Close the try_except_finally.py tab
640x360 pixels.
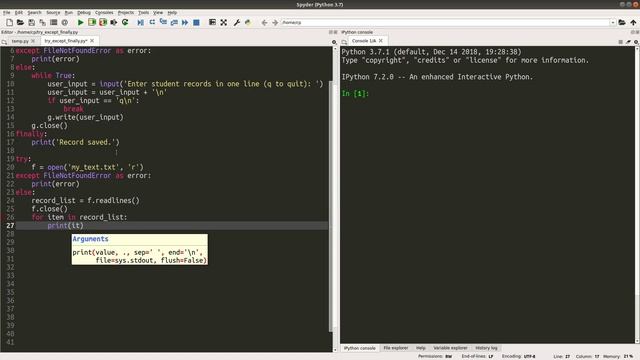pyautogui.click(x=92, y=41)
